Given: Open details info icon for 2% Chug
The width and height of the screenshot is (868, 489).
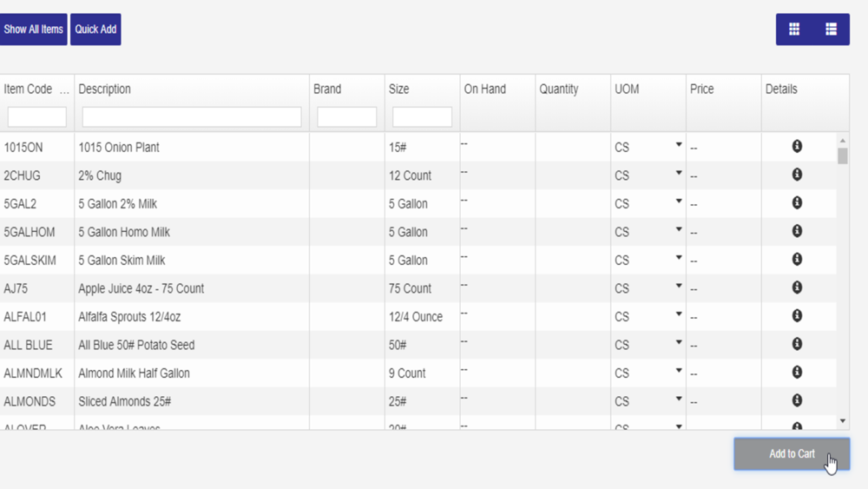Looking at the screenshot, I should click(797, 175).
